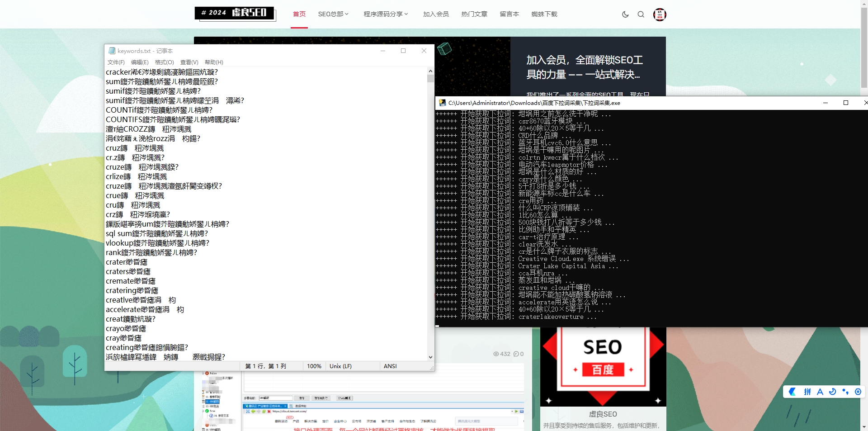Maximize the 下拉词采集.exe console window
This screenshot has height=431, width=868.
[x=846, y=103]
